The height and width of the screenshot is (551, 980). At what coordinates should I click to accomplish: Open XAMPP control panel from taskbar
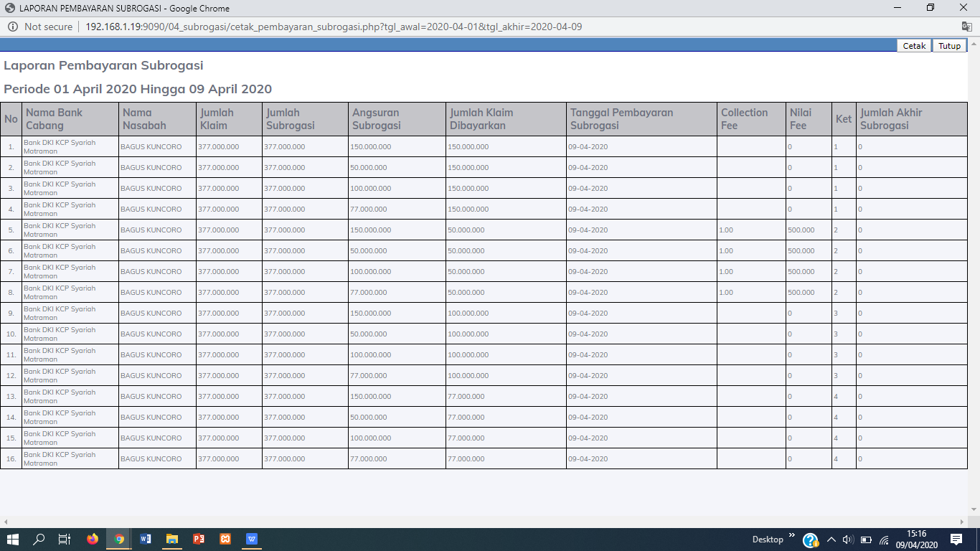225,539
